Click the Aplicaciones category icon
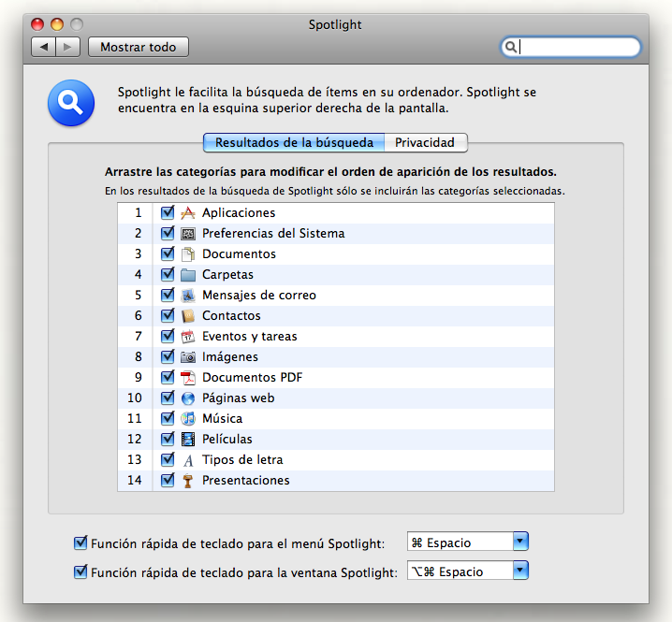 (x=188, y=213)
